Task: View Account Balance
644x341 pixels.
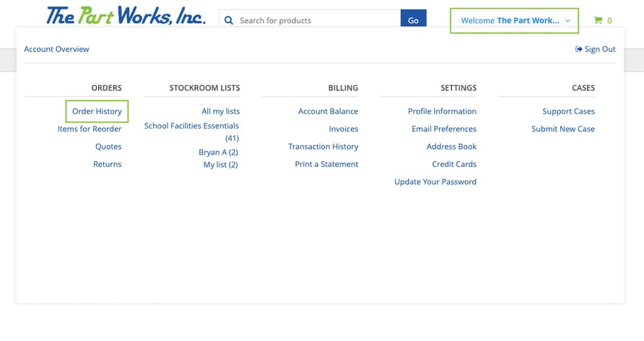Action: pos(328,111)
